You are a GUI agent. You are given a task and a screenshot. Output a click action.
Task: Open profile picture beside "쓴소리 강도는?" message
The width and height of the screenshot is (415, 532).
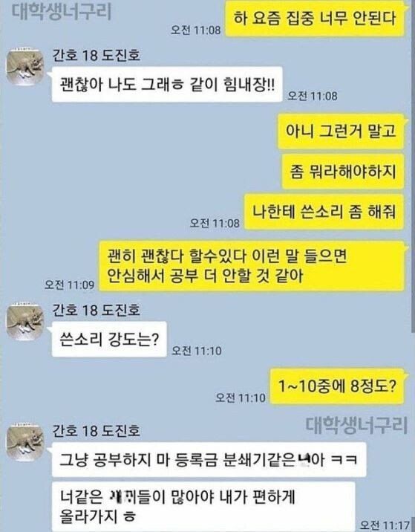(26, 322)
